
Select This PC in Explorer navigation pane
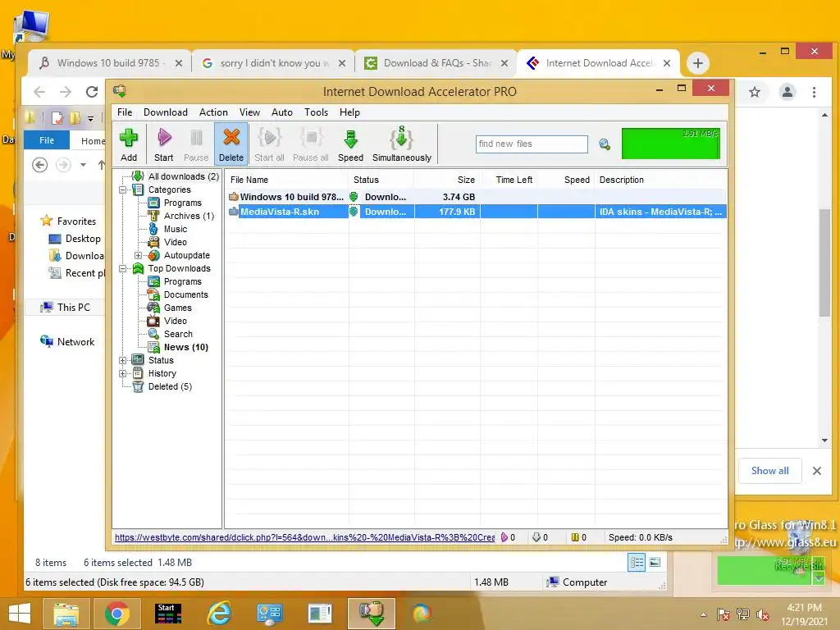(x=66, y=308)
